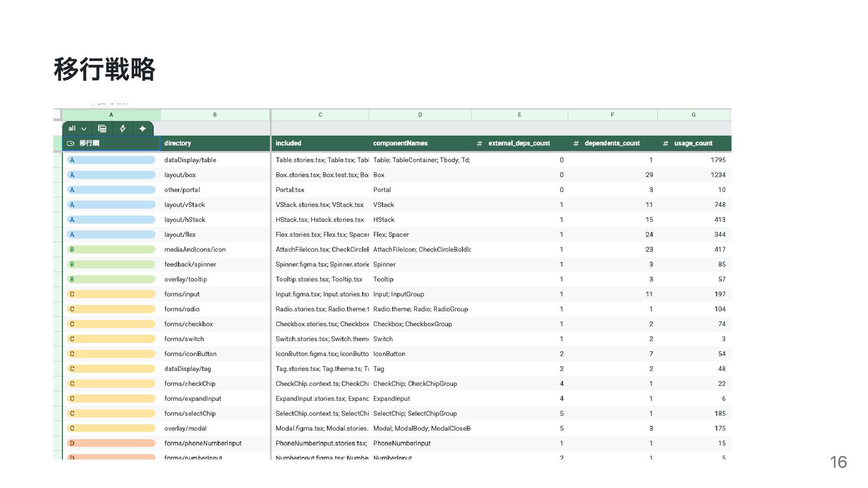The height and width of the screenshot is (488, 868).
Task: Click the sparkle AI assist icon
Action: point(142,129)
